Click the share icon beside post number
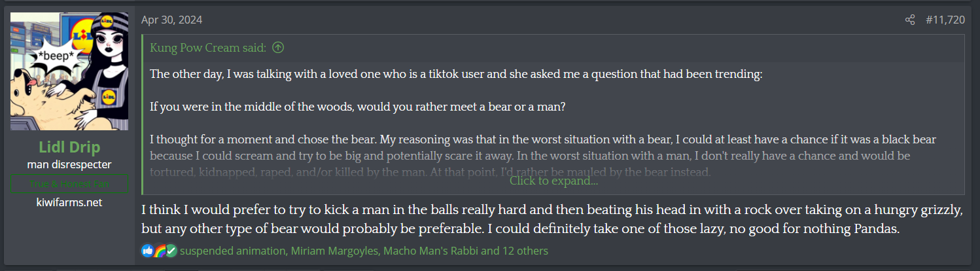 point(909,20)
